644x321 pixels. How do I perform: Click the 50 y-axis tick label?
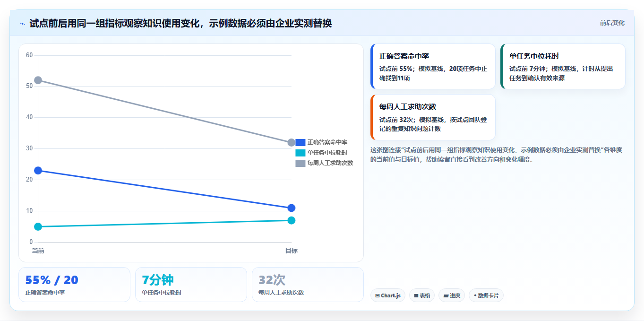pos(29,86)
